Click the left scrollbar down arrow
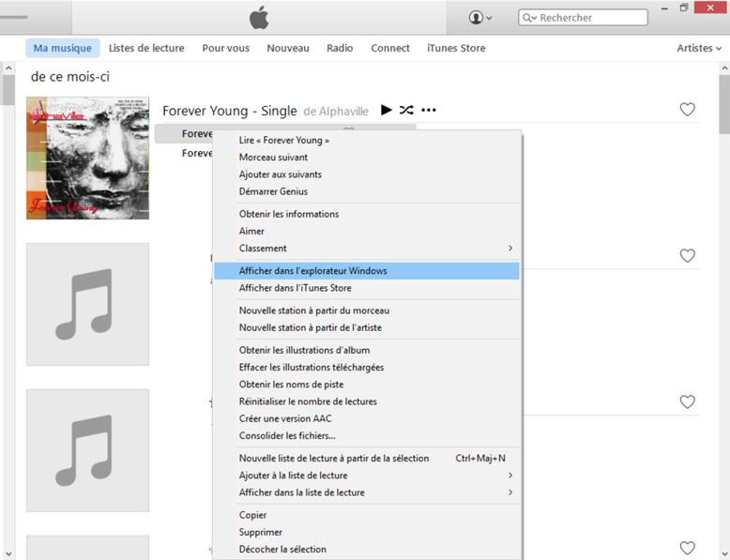This screenshot has height=560, width=730. click(x=8, y=554)
